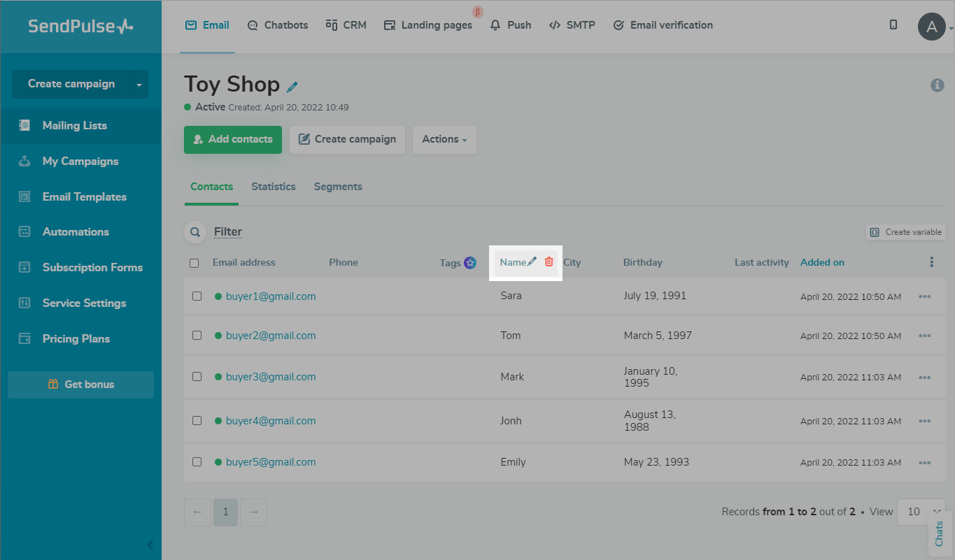Switch to the Statistics tab

coord(273,187)
